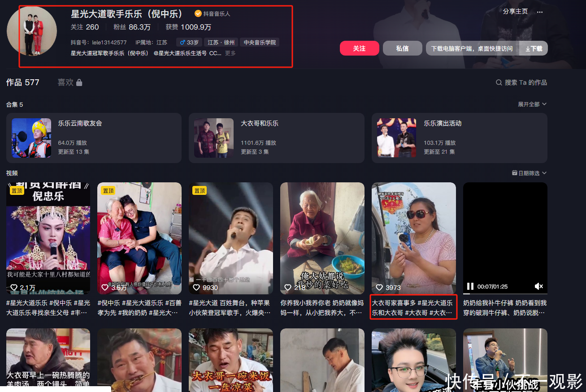Open the 日期筛选 date filter dropdown

pyautogui.click(x=529, y=173)
